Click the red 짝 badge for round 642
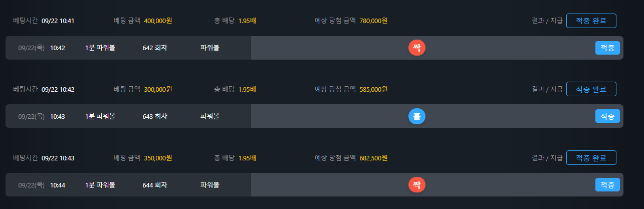Image resolution: width=644 pixels, height=209 pixels. (416, 48)
